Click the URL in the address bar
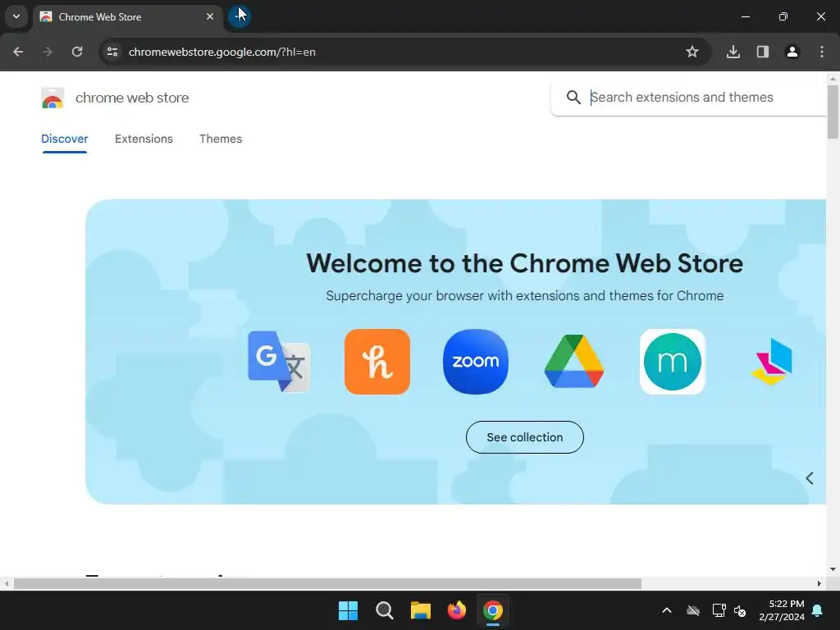Image resolution: width=840 pixels, height=630 pixels. pyautogui.click(x=221, y=52)
